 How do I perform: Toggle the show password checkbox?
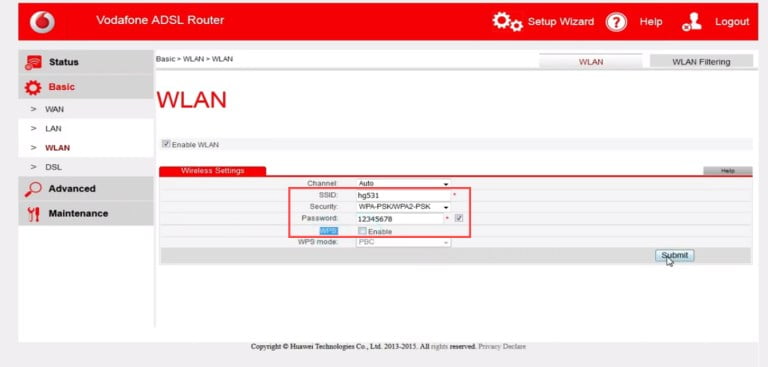(x=458, y=218)
